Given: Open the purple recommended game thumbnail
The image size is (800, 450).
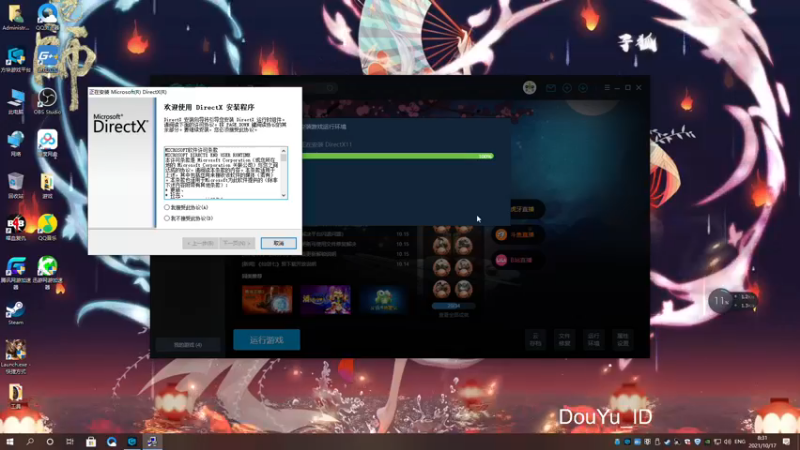Looking at the screenshot, I should 326,299.
